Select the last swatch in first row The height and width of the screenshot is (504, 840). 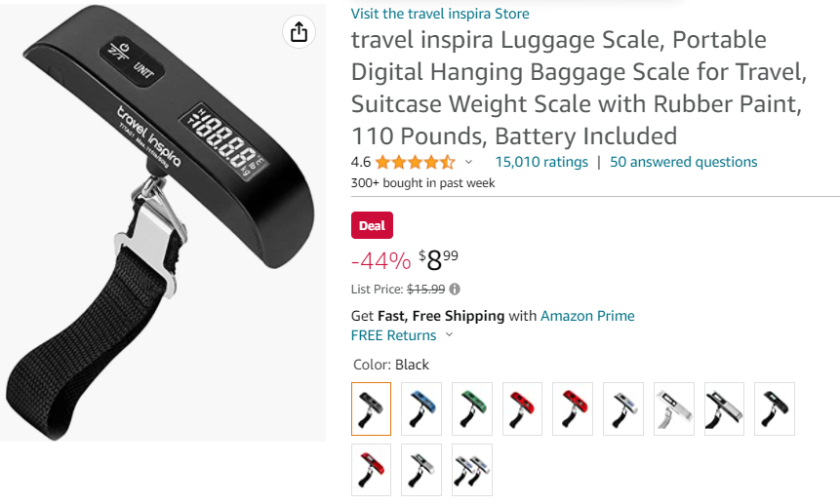click(775, 408)
